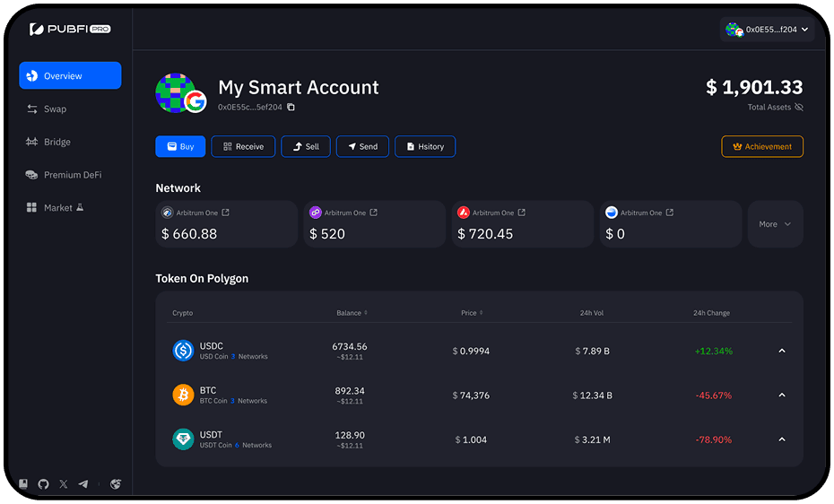Open the Achievement button
This screenshot has height=504, width=834.
(x=762, y=146)
